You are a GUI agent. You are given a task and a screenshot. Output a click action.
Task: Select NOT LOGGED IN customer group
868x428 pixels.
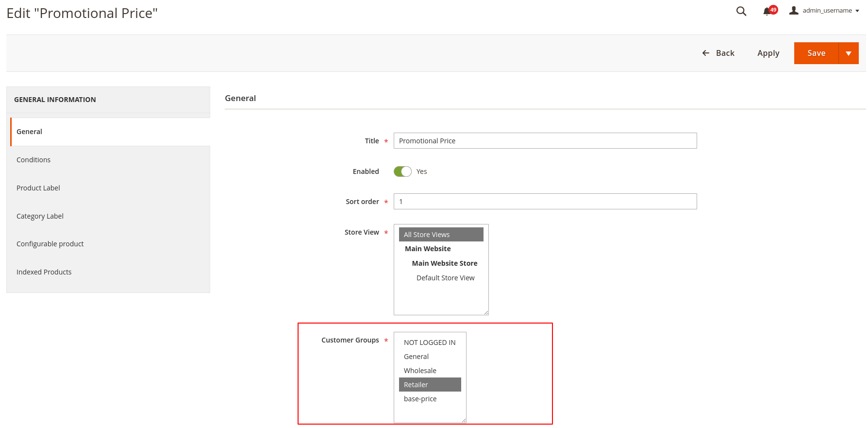[x=429, y=342]
